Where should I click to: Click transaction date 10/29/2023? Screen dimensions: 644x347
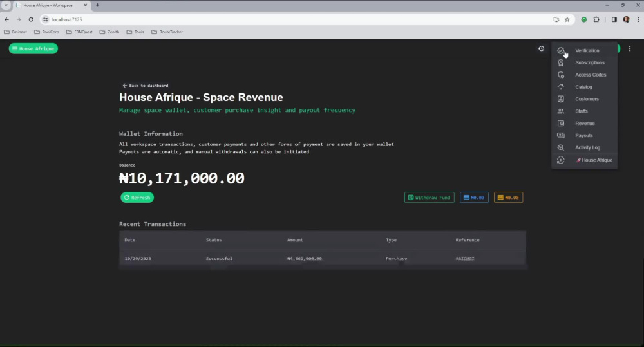point(138,259)
